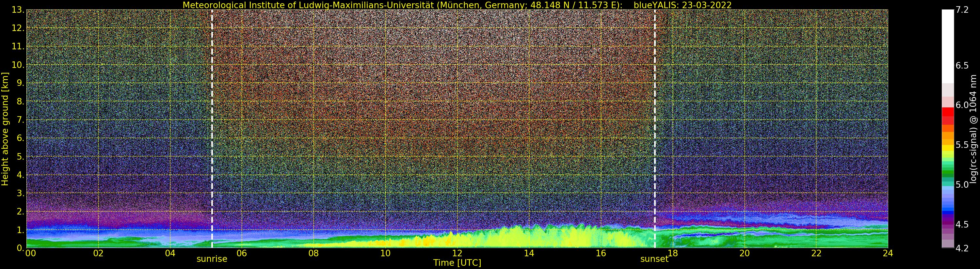Click the '3.' height tick label
This screenshot has height=269, width=980.
(x=21, y=193)
